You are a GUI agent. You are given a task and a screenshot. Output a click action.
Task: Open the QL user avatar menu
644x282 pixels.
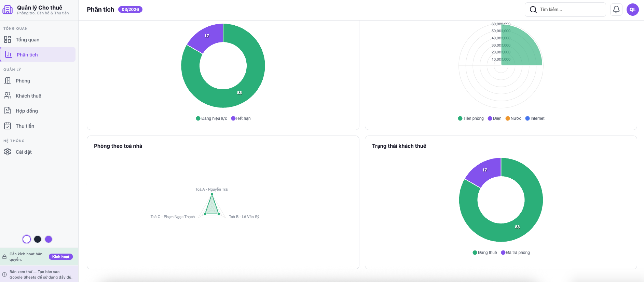[632, 10]
